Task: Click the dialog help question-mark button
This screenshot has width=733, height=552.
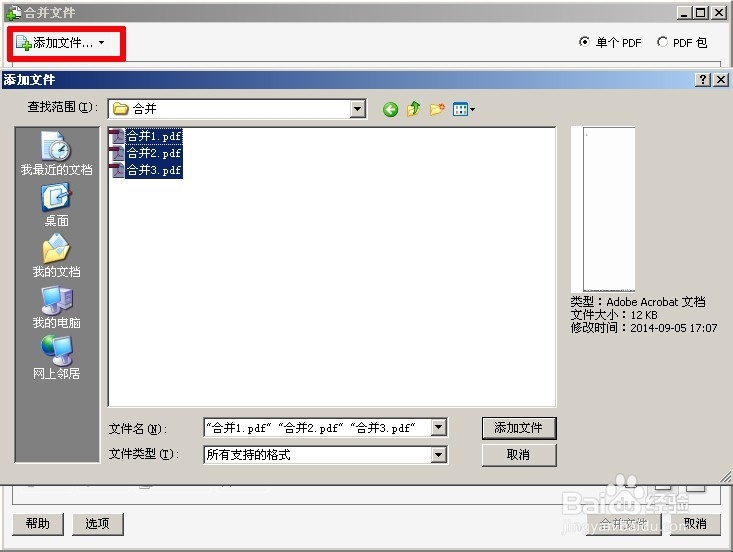Action: 703,79
